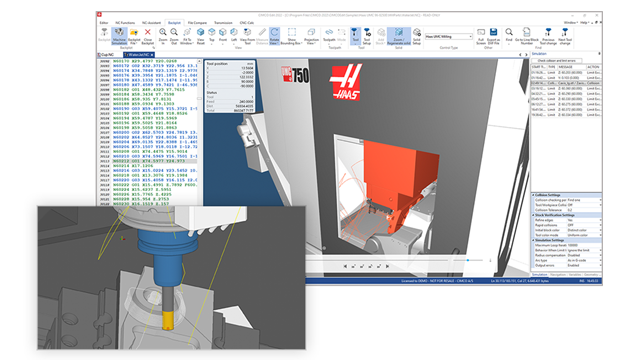Open the Arc type dropdown in Simulation Settings
This screenshot has height=360, width=636.
[x=584, y=260]
